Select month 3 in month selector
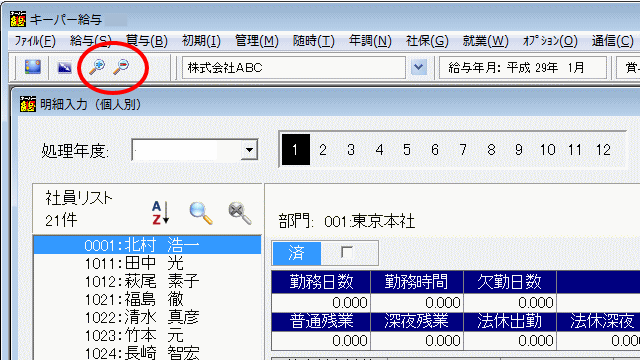640x360 pixels. point(351,150)
